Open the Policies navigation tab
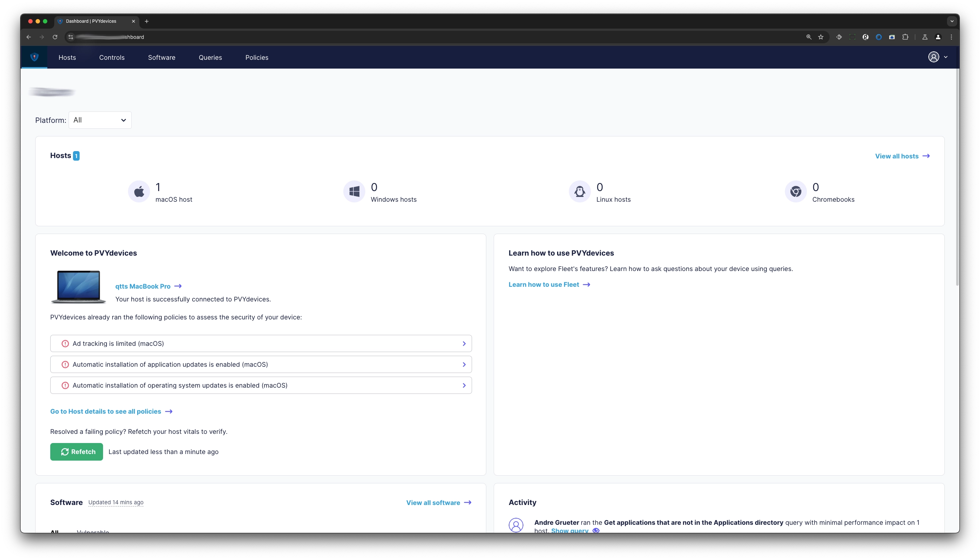The height and width of the screenshot is (560, 980). point(256,57)
